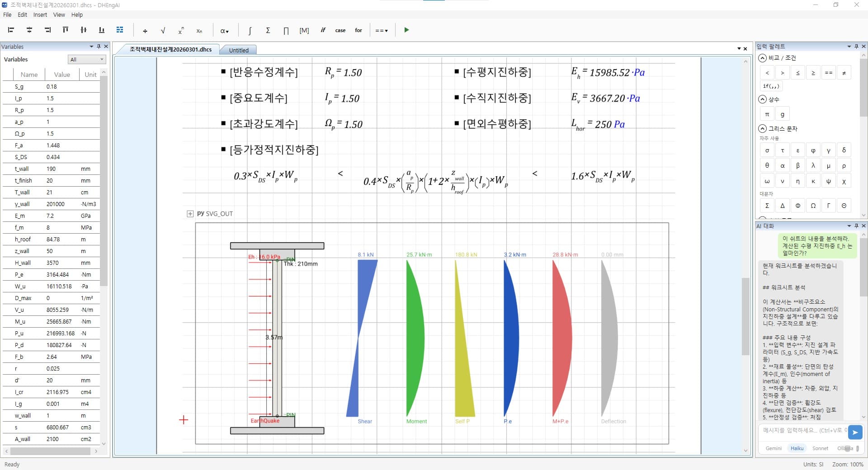Expand the SVG_OUT python block
The width and height of the screenshot is (868, 470).
tap(190, 214)
